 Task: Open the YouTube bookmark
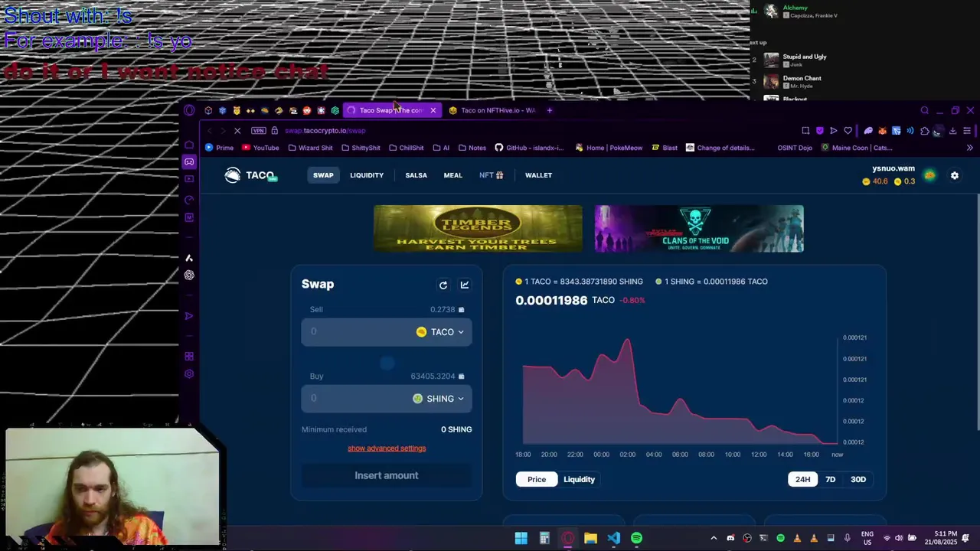tap(260, 148)
